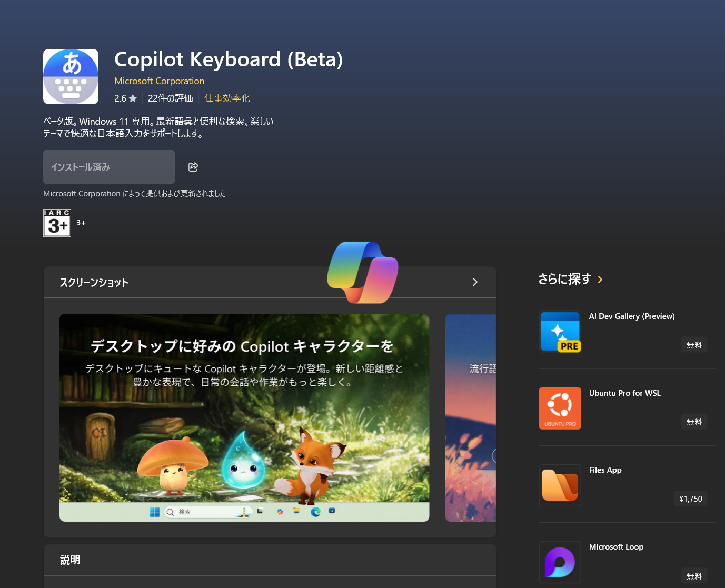Open Ubuntu Pro for WSL icon
Viewport: 725px width, 588px height.
[560, 408]
